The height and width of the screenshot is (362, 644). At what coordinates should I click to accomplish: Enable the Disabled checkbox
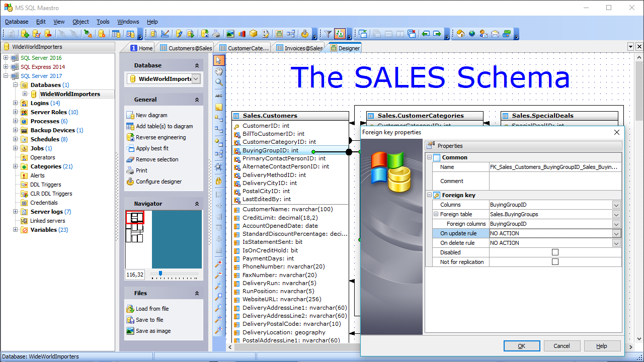(555, 252)
